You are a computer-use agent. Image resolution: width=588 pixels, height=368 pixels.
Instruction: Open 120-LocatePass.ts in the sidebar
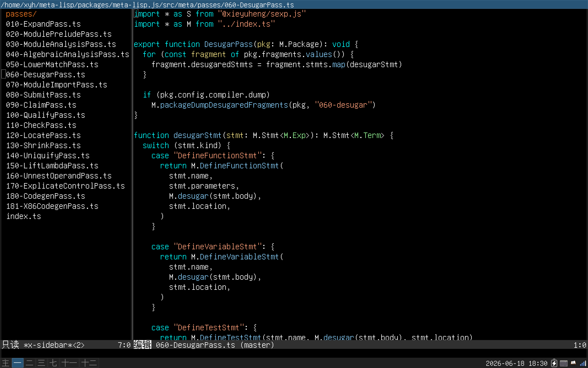pos(43,135)
